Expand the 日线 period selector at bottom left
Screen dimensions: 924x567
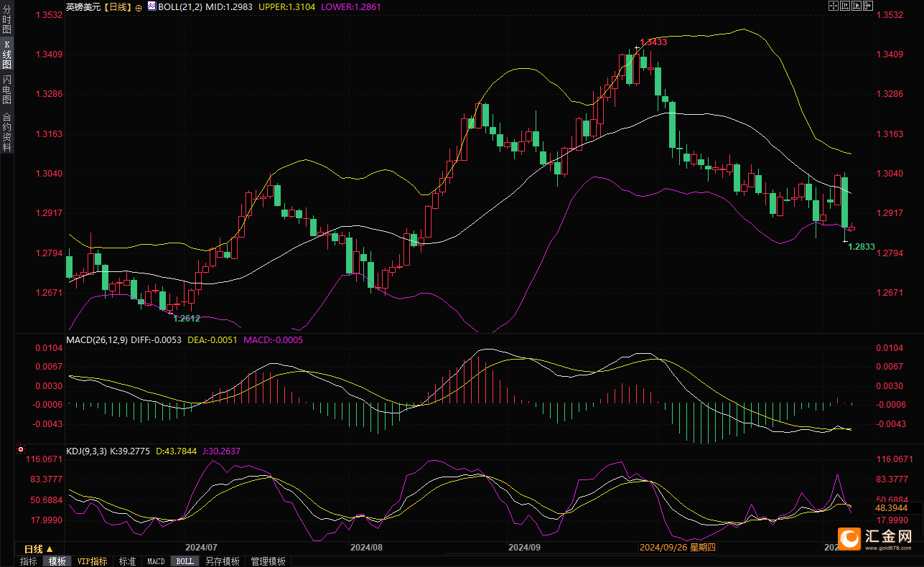(39, 548)
